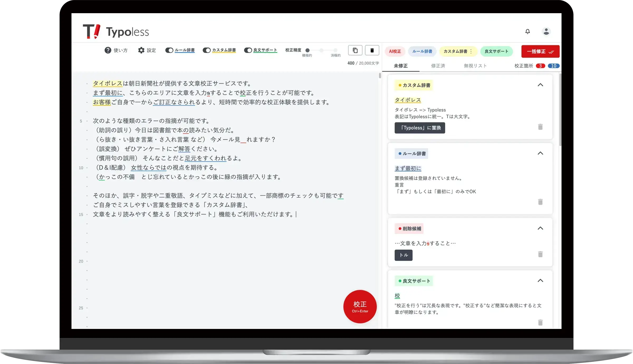Collapse the カスタム辞書 card
Image resolution: width=633 pixels, height=364 pixels.
pos(540,85)
